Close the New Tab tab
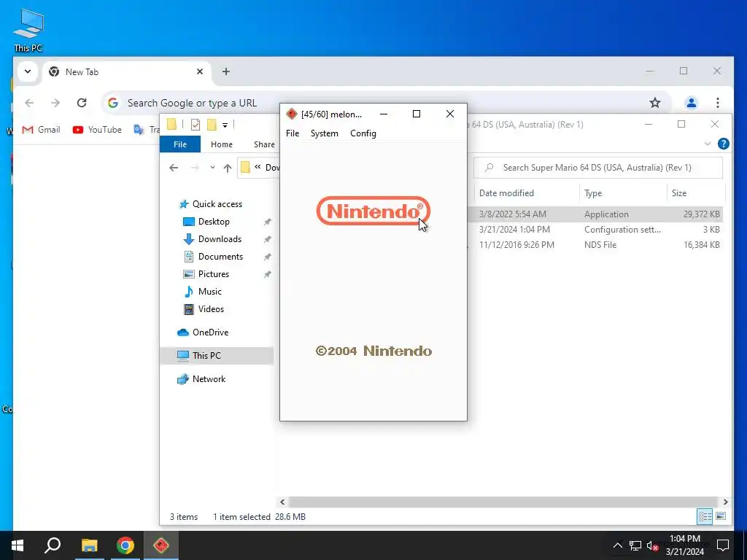 tap(200, 71)
